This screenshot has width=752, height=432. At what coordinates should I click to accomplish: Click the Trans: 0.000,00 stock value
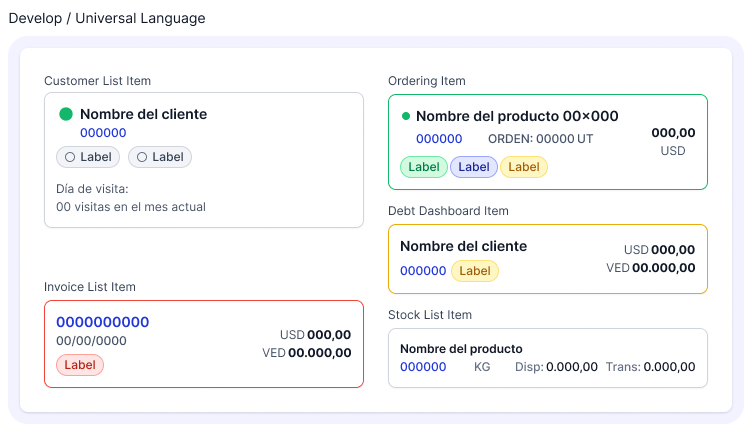[650, 367]
